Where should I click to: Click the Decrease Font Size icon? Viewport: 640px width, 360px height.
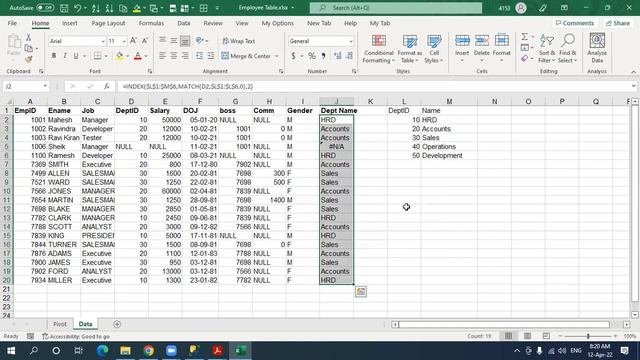145,41
